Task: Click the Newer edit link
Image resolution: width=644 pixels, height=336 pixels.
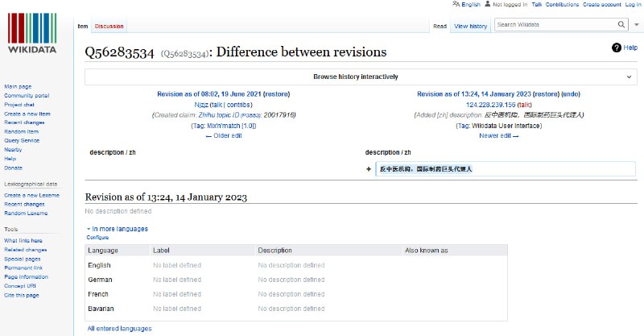Action: (x=498, y=135)
